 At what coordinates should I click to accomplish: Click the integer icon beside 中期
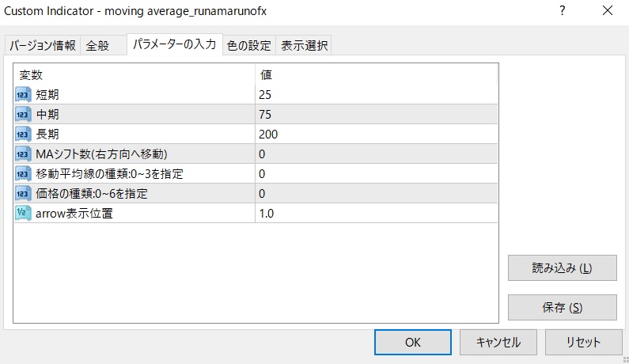(23, 114)
